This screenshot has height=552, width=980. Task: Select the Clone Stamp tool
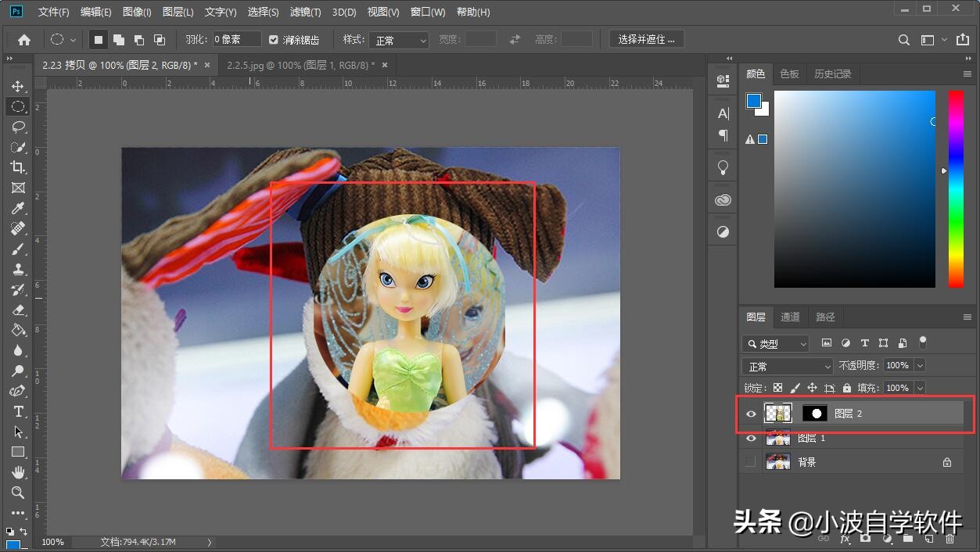tap(18, 269)
